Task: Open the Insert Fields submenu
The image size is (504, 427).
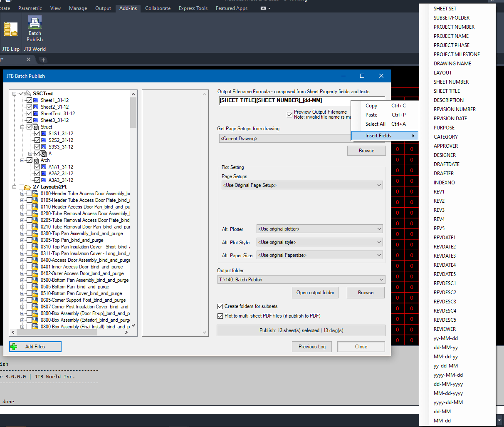Action: click(385, 136)
